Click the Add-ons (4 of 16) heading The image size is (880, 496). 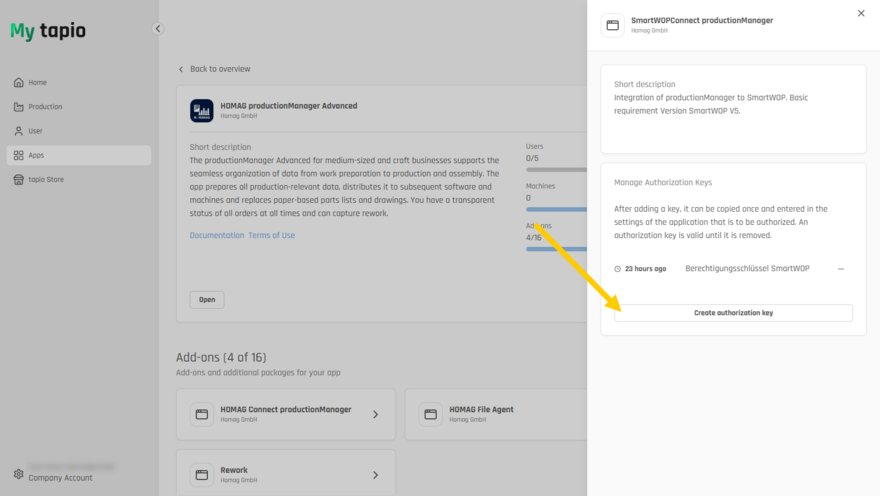pos(221,357)
